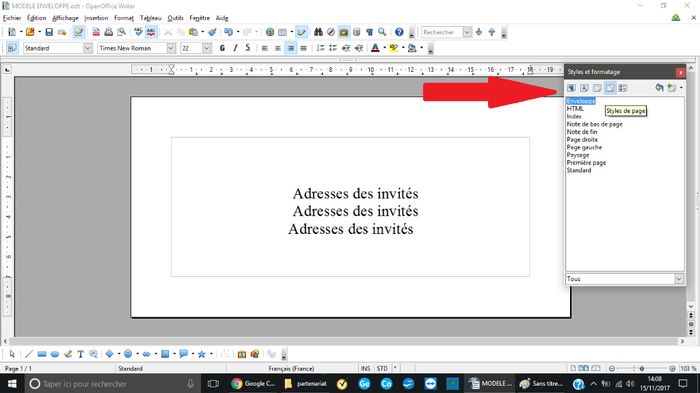Screen dimensions: 700x393
Task: Show Paragraph styles in Styles panel
Action: (571, 88)
